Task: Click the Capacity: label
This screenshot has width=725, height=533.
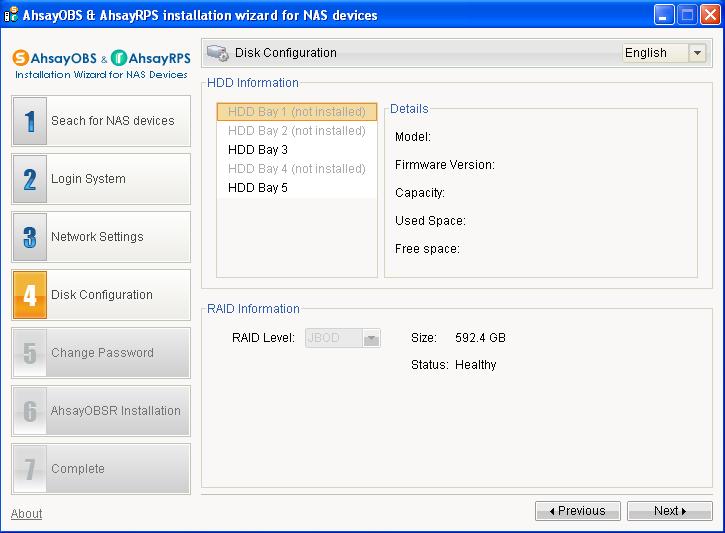Action: click(420, 193)
